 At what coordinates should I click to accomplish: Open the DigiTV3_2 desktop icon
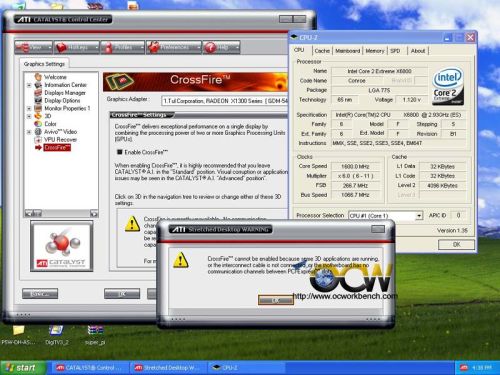56,335
